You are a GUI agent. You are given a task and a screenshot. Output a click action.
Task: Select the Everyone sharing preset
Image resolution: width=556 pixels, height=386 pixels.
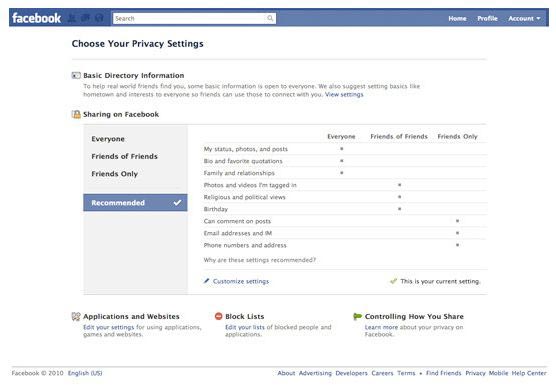[108, 139]
